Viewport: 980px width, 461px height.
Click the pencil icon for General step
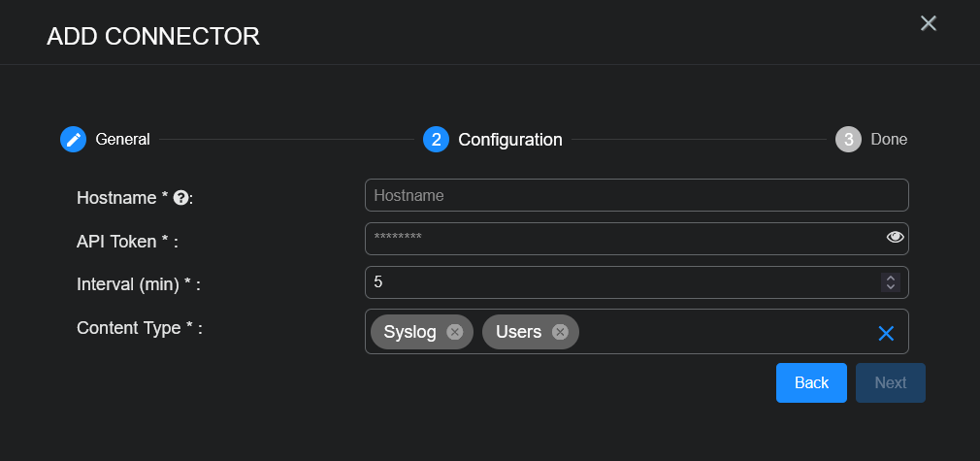pos(73,140)
